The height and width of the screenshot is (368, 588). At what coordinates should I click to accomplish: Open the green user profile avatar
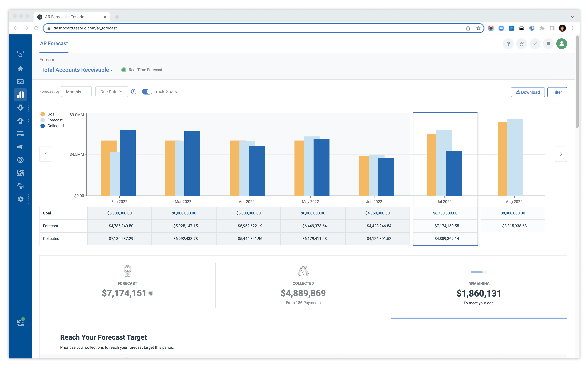tap(561, 44)
